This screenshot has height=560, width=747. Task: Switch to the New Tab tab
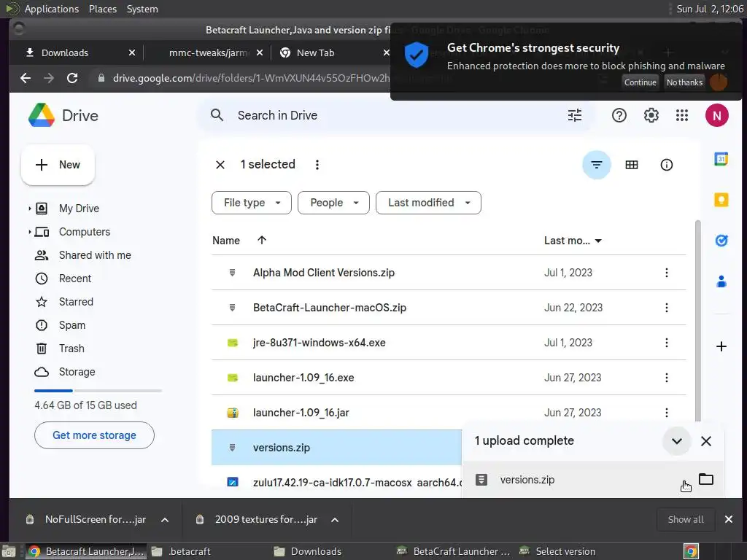(315, 52)
